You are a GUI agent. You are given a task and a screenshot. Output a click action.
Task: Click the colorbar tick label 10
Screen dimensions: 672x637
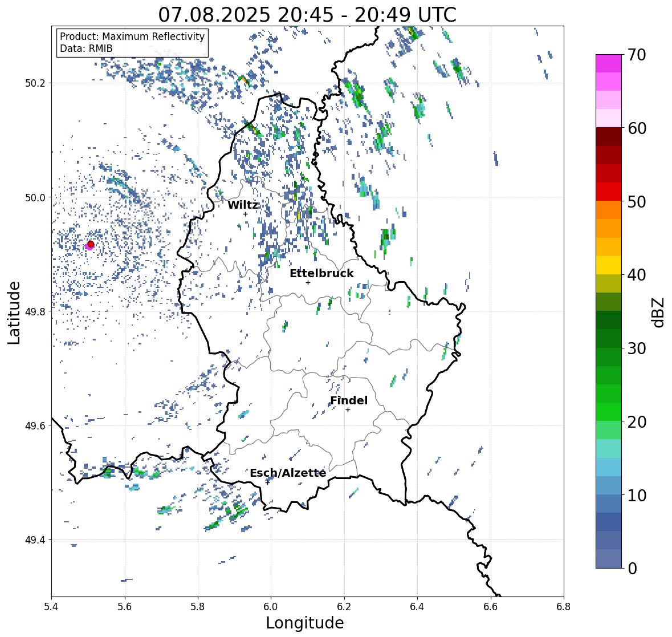[x=637, y=495]
